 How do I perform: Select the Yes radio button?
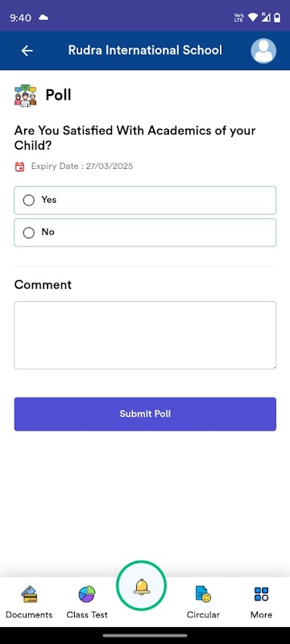(x=29, y=200)
